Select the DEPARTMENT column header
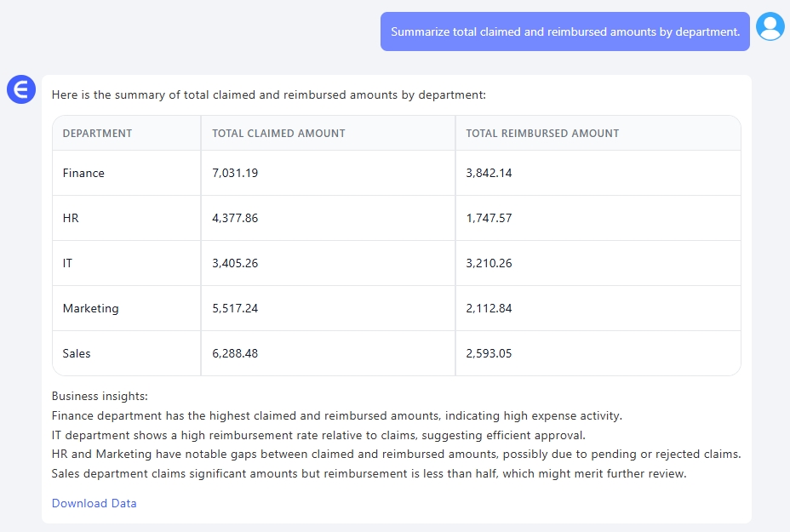Image resolution: width=790 pixels, height=532 pixels. click(x=97, y=133)
